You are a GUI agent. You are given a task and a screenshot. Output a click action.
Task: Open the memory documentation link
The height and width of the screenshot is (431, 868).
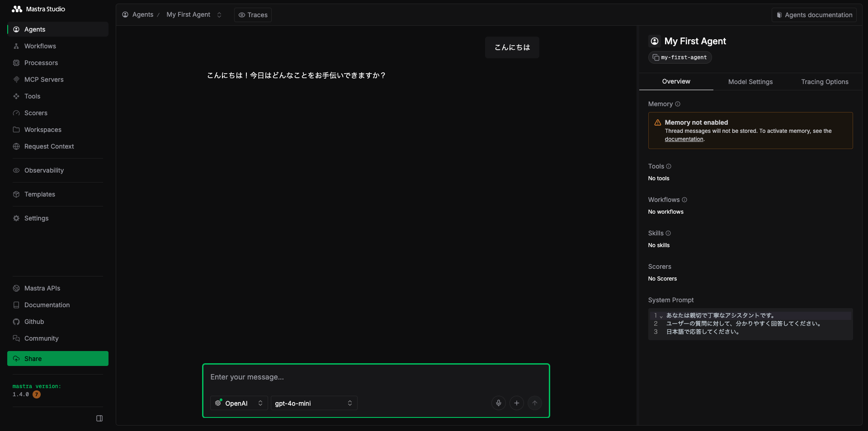tap(684, 139)
